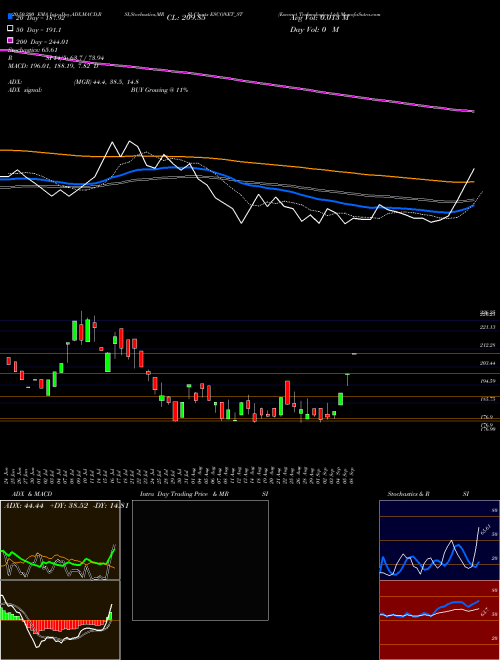Click the blue 20 Day EMA legend swatch
Image resolution: width=500 pixels, height=660 pixels.
pyautogui.click(x=10, y=16)
